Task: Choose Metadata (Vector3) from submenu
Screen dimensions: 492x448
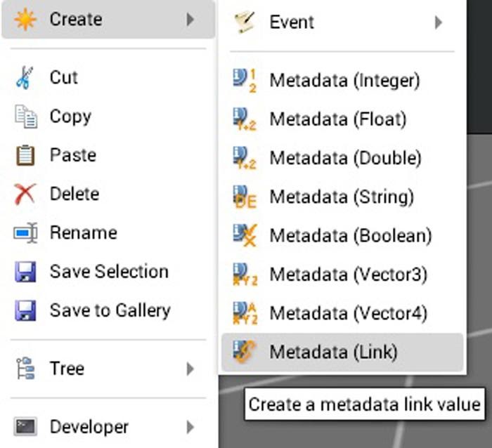Action: 342,275
